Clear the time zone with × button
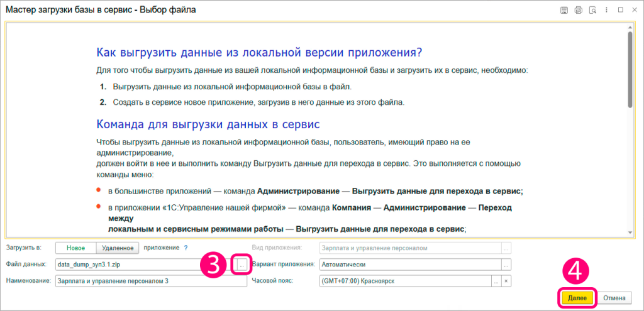 tap(506, 281)
